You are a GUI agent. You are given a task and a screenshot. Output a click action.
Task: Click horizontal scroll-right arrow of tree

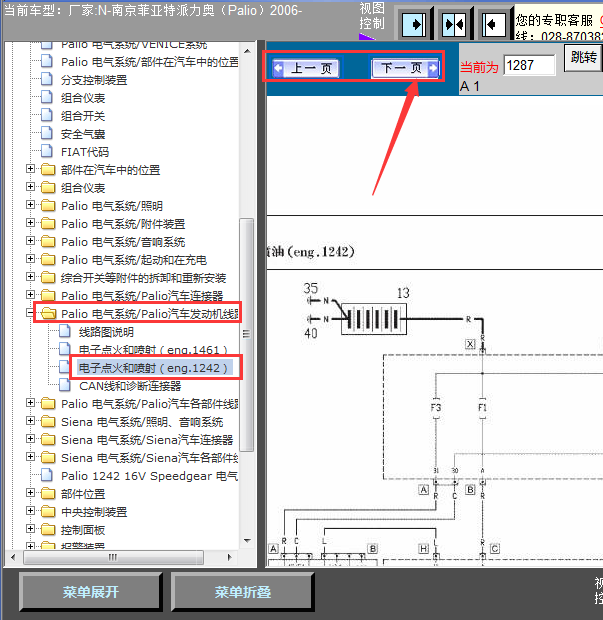point(230,558)
